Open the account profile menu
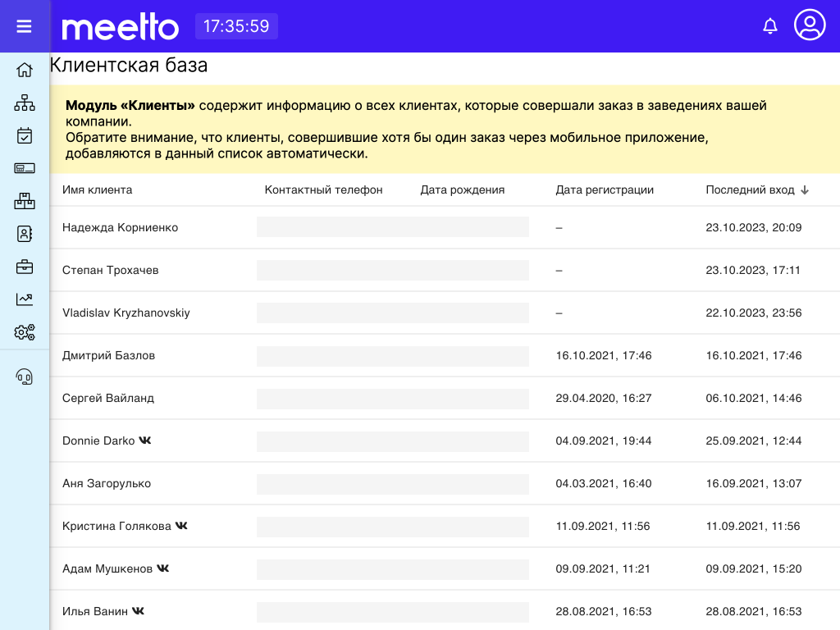The width and height of the screenshot is (840, 630). pyautogui.click(x=810, y=25)
